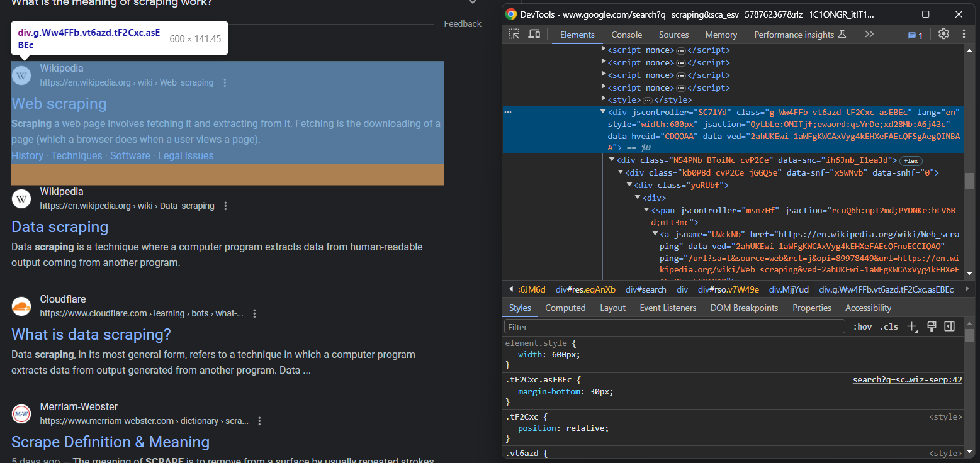Click the issues counter message icon
Image resolution: width=980 pixels, height=463 pixels.
pyautogui.click(x=915, y=35)
